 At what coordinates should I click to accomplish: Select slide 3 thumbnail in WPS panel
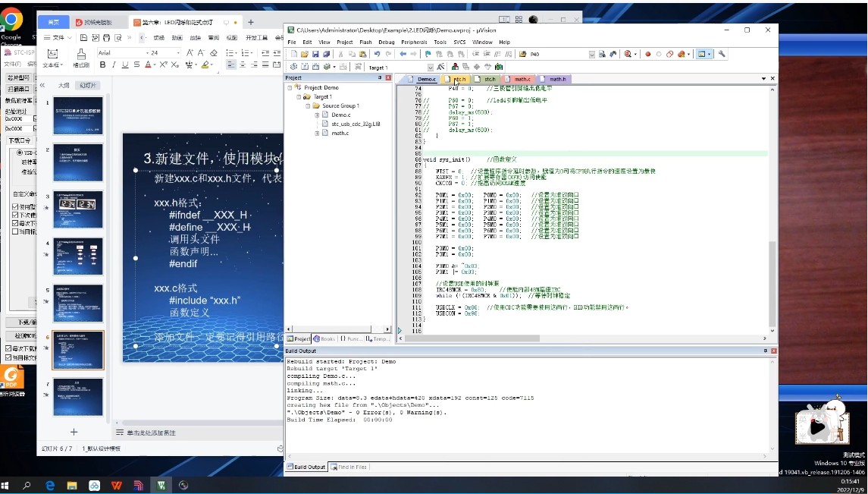[78, 209]
